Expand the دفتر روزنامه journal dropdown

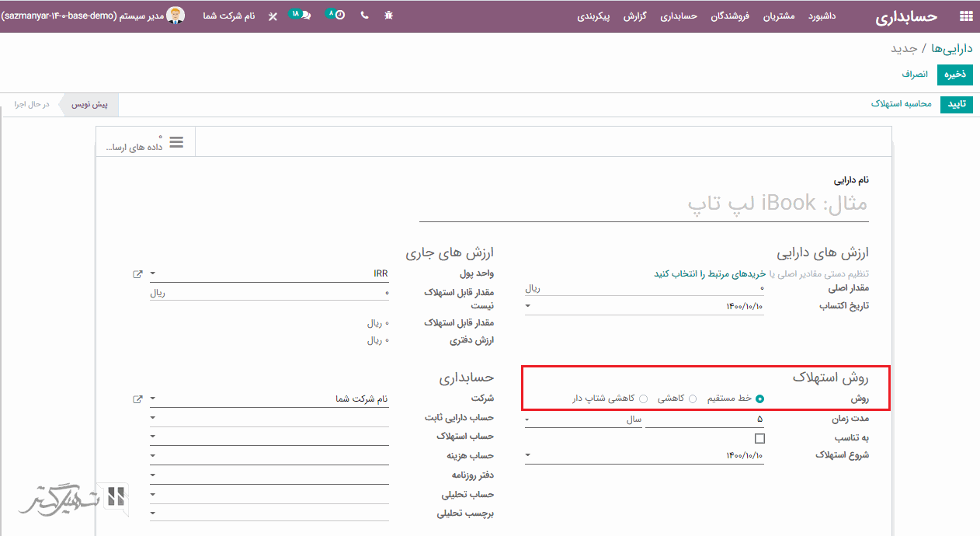[269, 475]
